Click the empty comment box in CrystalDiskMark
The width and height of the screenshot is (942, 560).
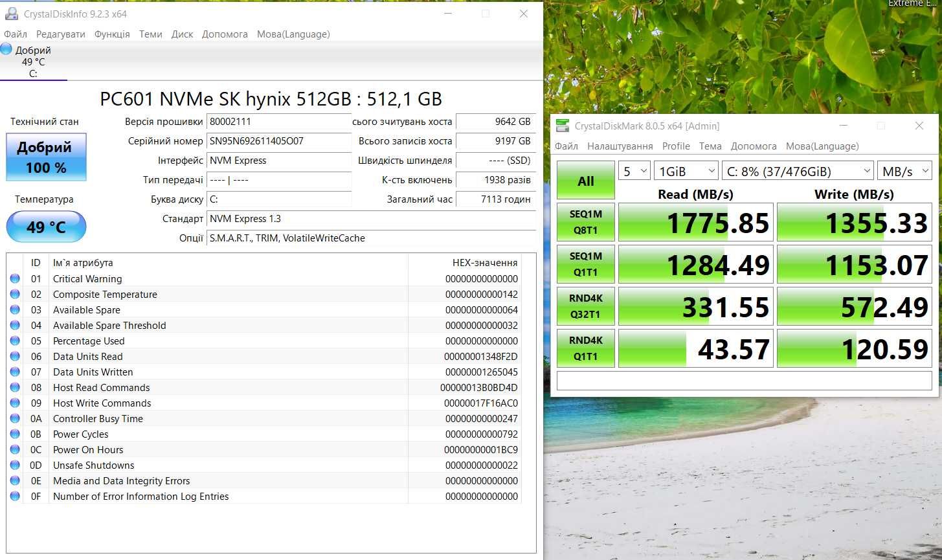(745, 381)
